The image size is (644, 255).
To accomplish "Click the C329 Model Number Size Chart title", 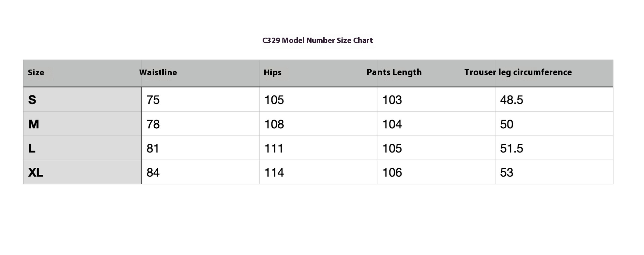I will pos(317,41).
